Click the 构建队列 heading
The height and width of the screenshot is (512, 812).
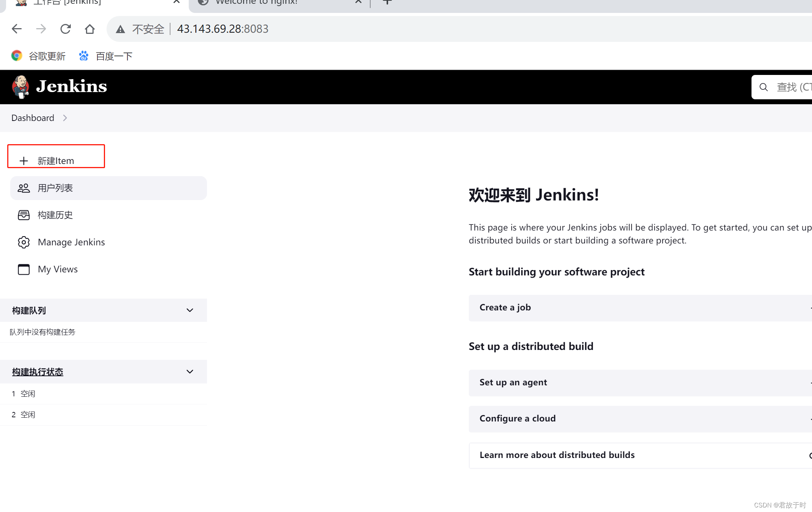[29, 310]
